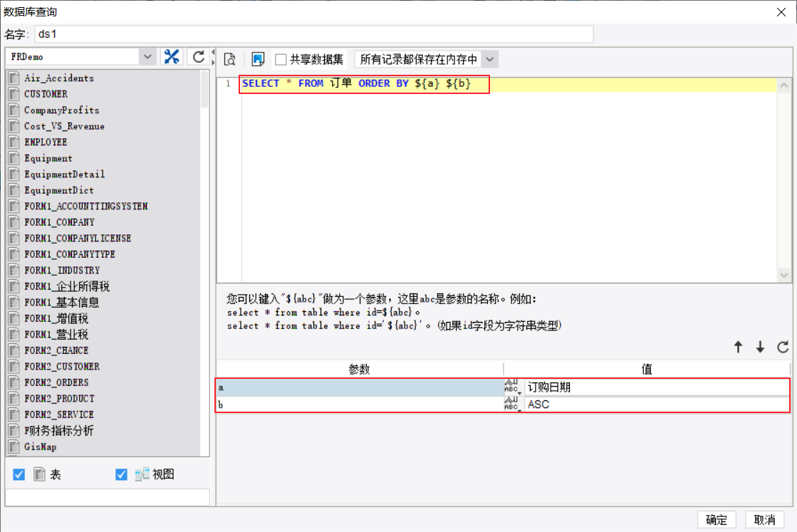This screenshot has height=532, width=797.
Task: Select the FORM1_INDUSTRY table
Action: [62, 271]
